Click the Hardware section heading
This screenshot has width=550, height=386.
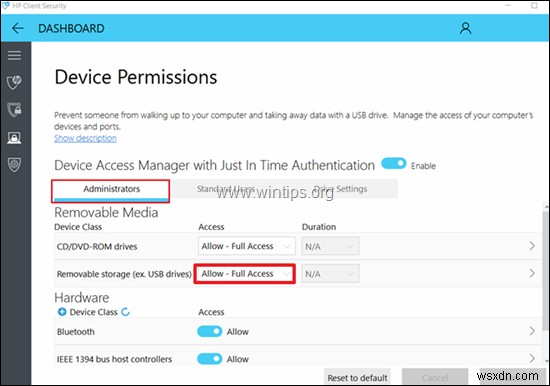tap(81, 298)
